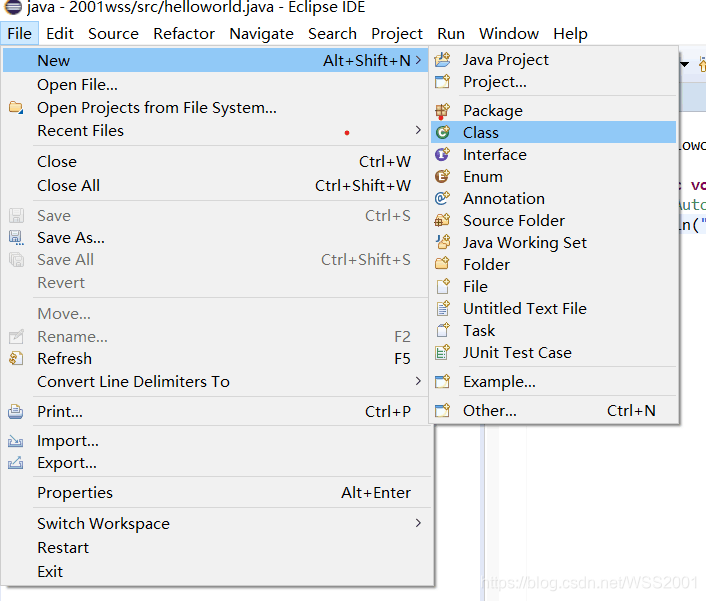Viewport: 706px width, 601px height.
Task: Click the Ctrl+Shift+W shortcut label
Action: pos(362,185)
